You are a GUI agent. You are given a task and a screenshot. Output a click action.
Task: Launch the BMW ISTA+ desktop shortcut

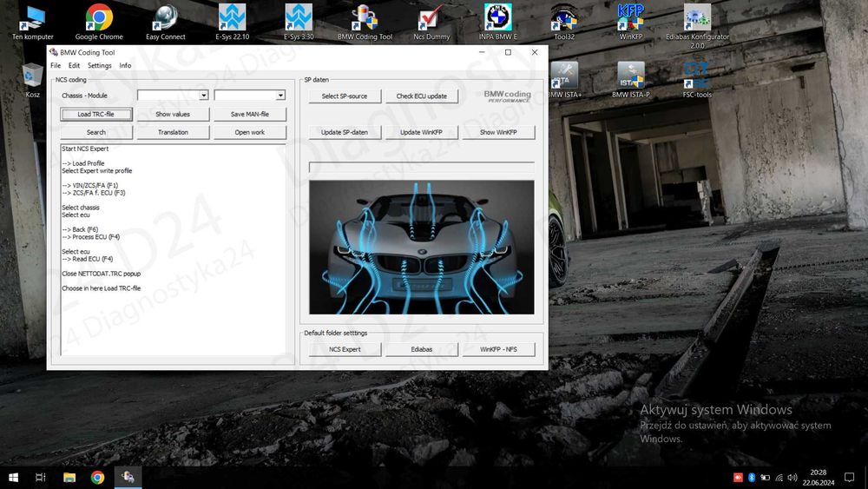564,80
